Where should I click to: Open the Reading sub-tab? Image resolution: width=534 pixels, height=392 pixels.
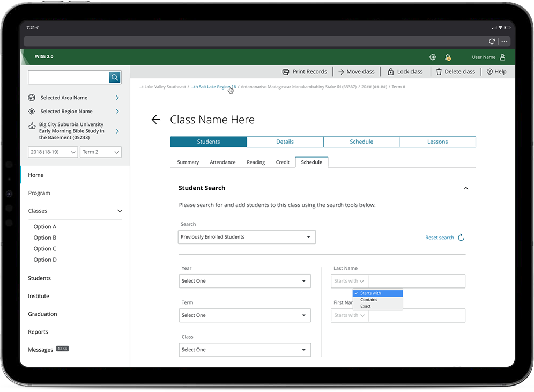pos(256,162)
